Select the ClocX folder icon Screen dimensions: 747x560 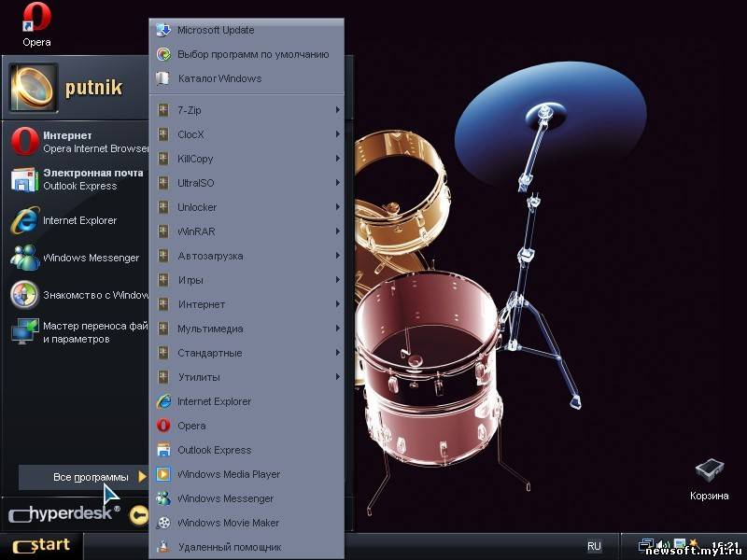point(163,134)
